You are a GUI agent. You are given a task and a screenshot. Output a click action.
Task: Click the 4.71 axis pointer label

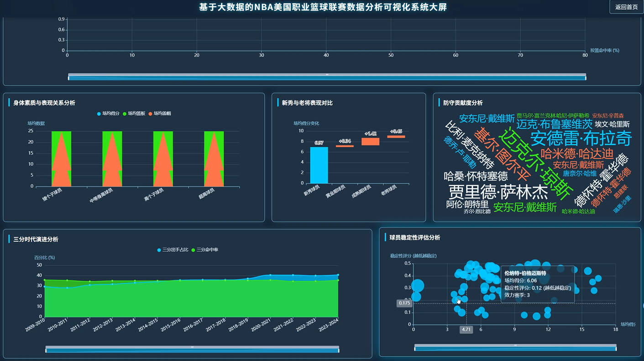(466, 329)
